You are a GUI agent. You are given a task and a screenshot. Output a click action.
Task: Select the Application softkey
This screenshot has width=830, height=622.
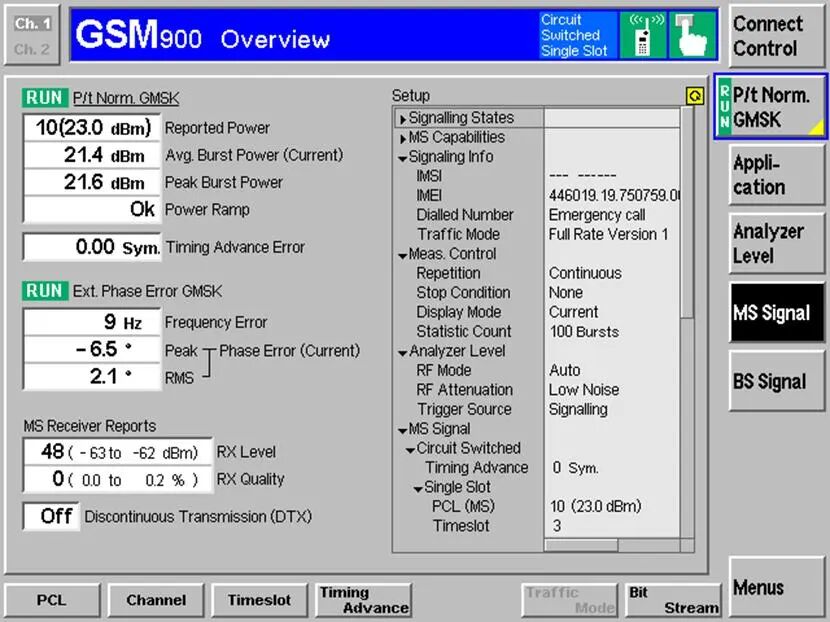(776, 175)
